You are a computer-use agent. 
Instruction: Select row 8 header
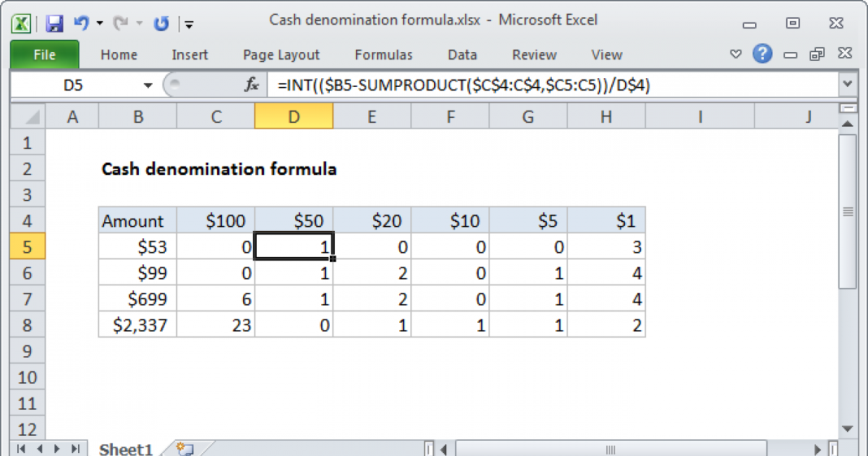28,326
